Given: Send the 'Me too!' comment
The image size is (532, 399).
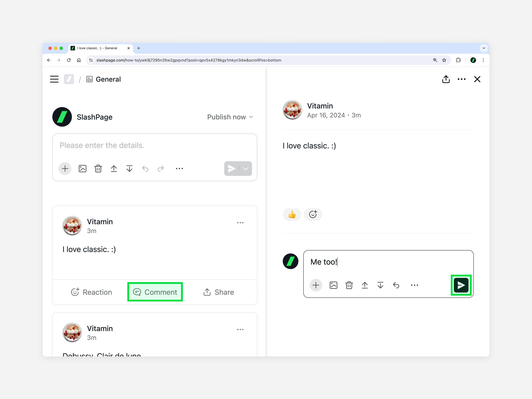Looking at the screenshot, I should tap(461, 285).
